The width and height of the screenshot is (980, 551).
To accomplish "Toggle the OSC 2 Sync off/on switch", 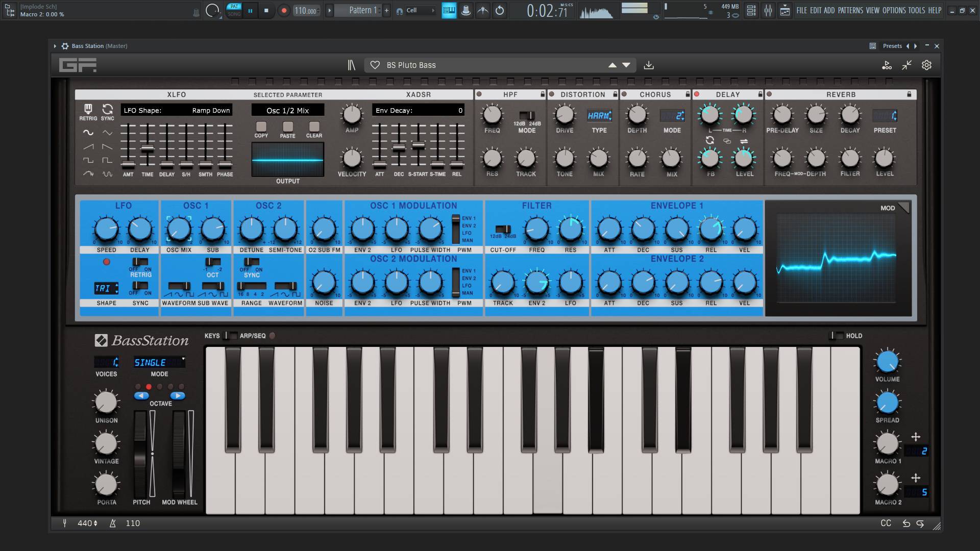I will click(x=252, y=262).
